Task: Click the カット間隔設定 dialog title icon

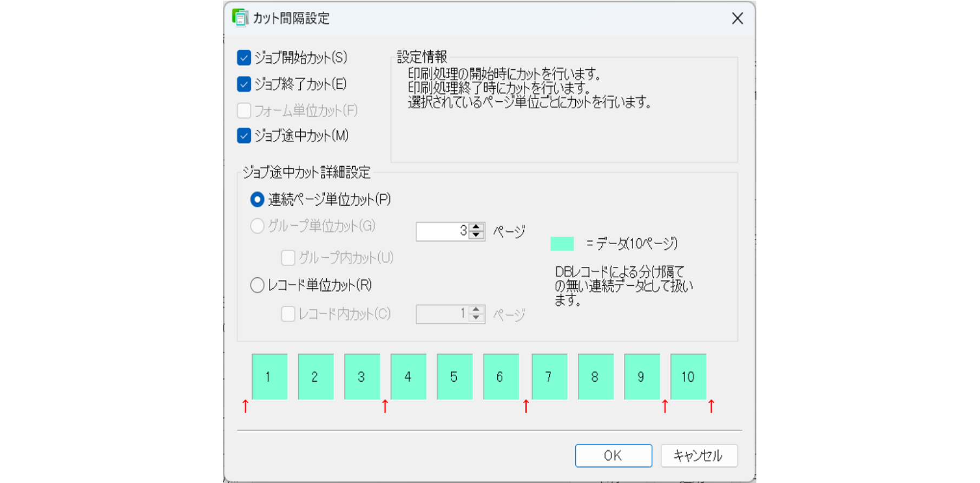Action: 239,18
